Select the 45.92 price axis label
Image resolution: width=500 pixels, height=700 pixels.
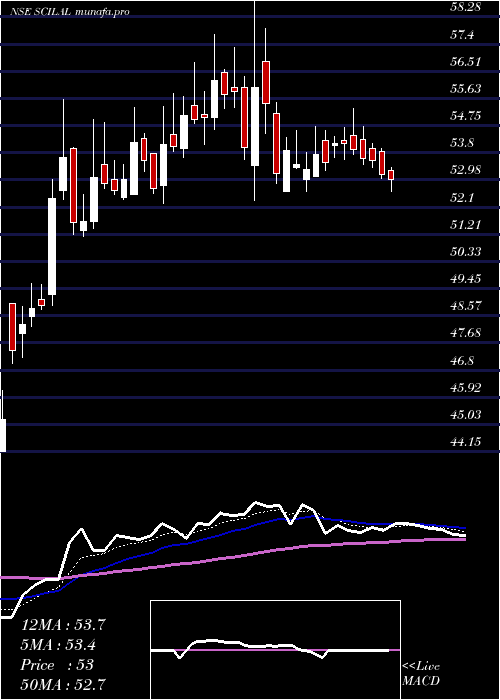pyautogui.click(x=466, y=388)
